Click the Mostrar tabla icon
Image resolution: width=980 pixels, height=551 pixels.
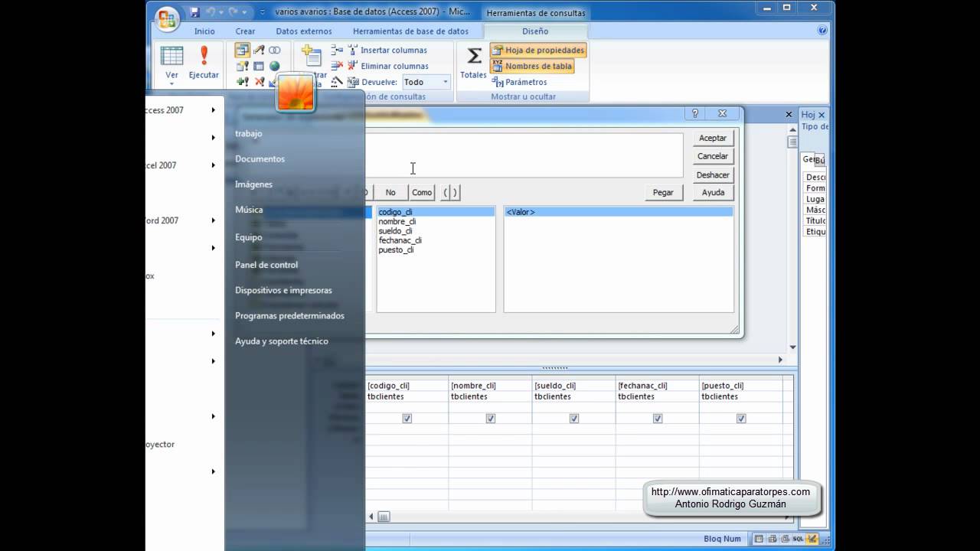(x=312, y=57)
